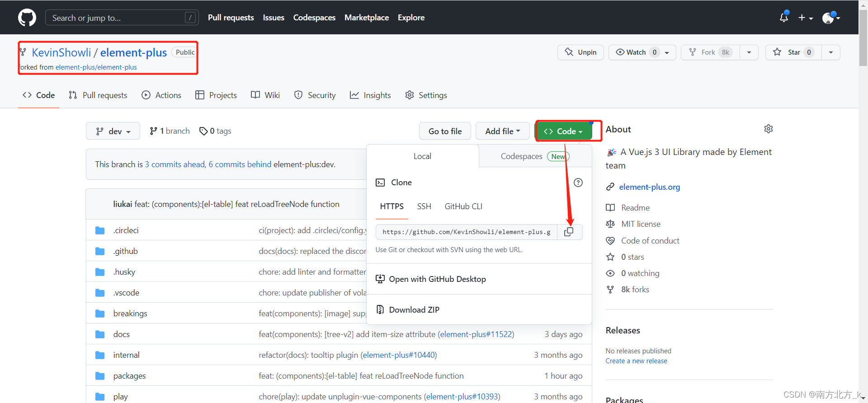Open Issues in top navigation

click(274, 18)
